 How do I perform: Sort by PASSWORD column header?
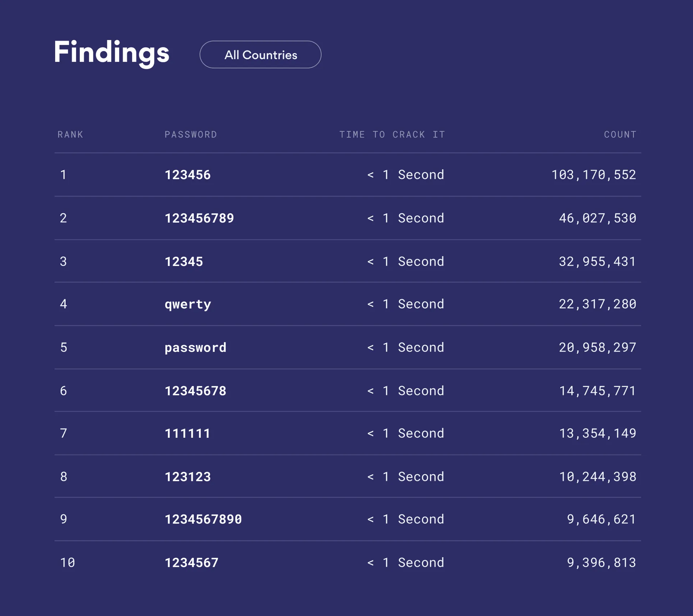coord(191,135)
